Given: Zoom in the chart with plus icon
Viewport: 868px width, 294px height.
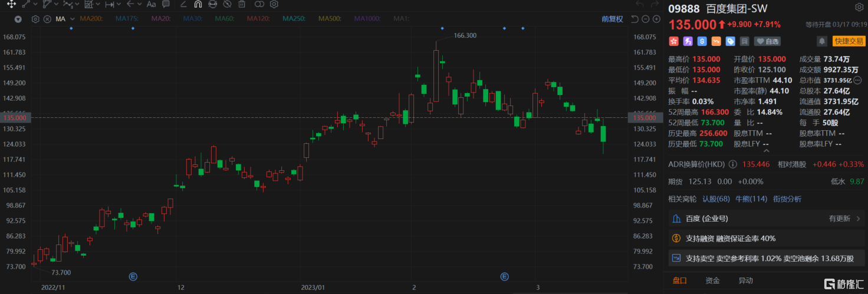Looking at the screenshot, I should [x=656, y=19].
